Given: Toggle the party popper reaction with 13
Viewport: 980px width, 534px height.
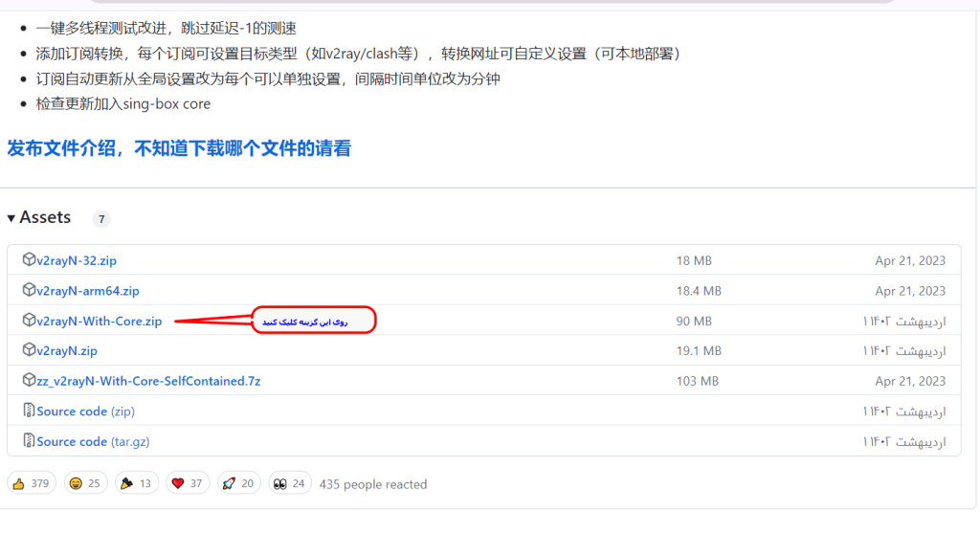Looking at the screenshot, I should [136, 483].
